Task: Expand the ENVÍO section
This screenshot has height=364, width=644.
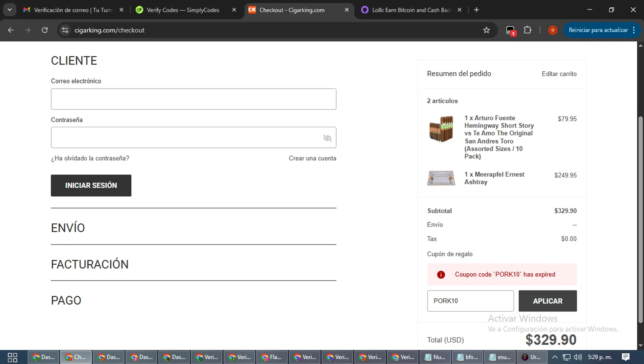Action: click(x=68, y=228)
